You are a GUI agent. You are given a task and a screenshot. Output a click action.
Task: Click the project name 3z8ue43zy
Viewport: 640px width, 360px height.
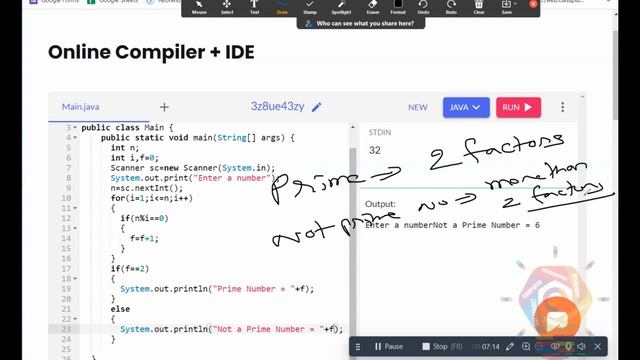coord(277,107)
